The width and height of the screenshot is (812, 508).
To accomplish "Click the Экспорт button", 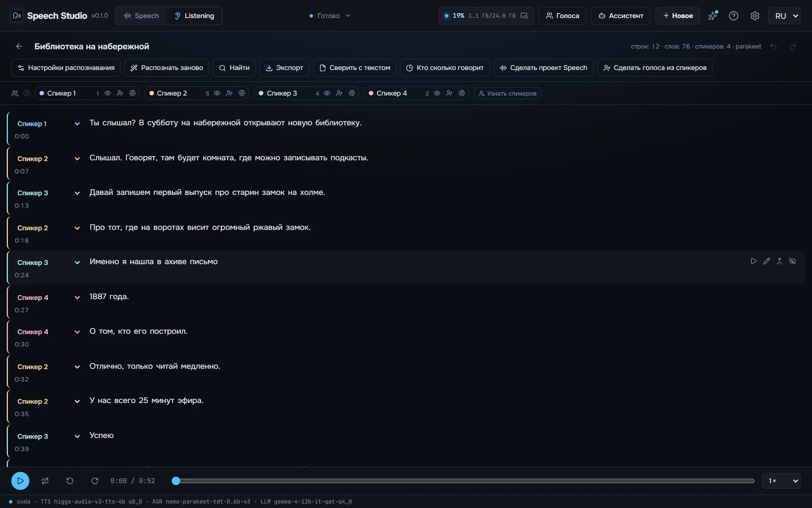I will click(284, 68).
